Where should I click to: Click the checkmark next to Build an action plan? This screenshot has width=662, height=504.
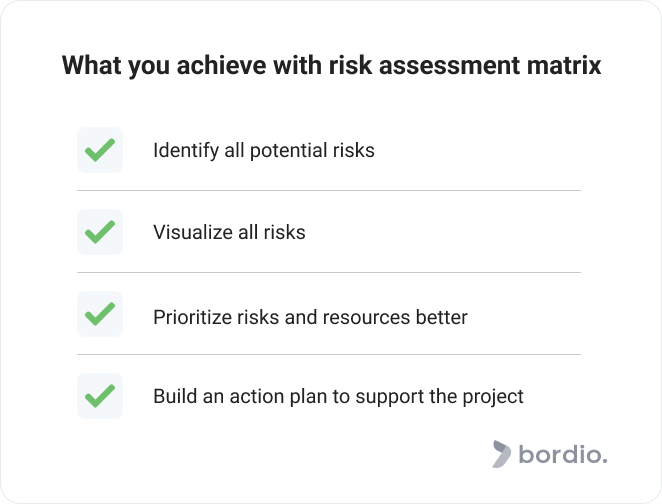(100, 396)
